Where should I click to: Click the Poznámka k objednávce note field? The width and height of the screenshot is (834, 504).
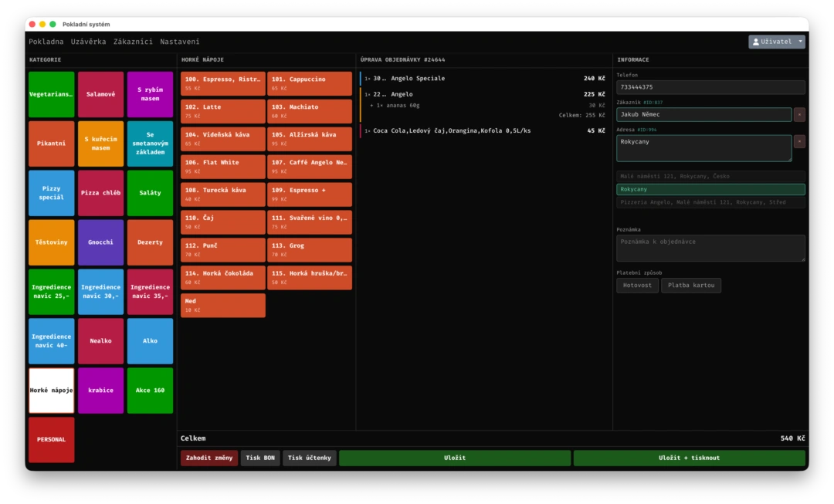(x=710, y=248)
